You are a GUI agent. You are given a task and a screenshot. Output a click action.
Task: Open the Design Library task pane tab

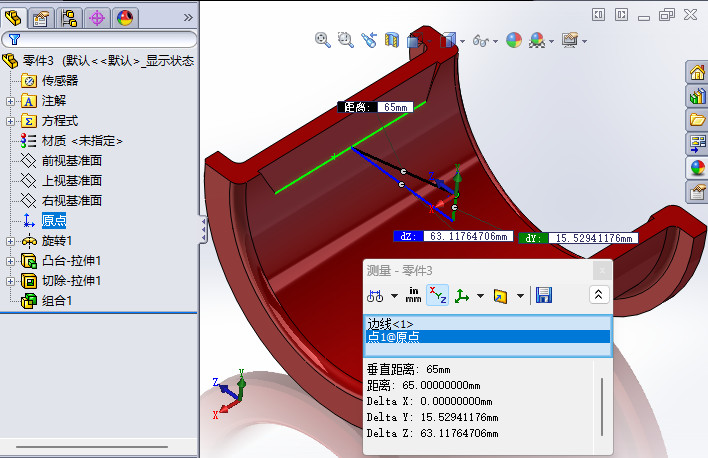tap(697, 96)
